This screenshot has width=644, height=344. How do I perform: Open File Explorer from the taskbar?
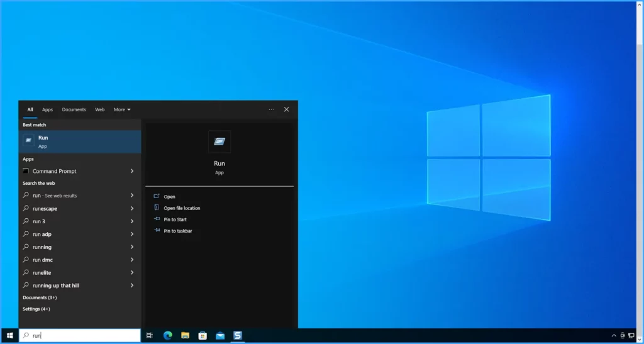pos(186,336)
